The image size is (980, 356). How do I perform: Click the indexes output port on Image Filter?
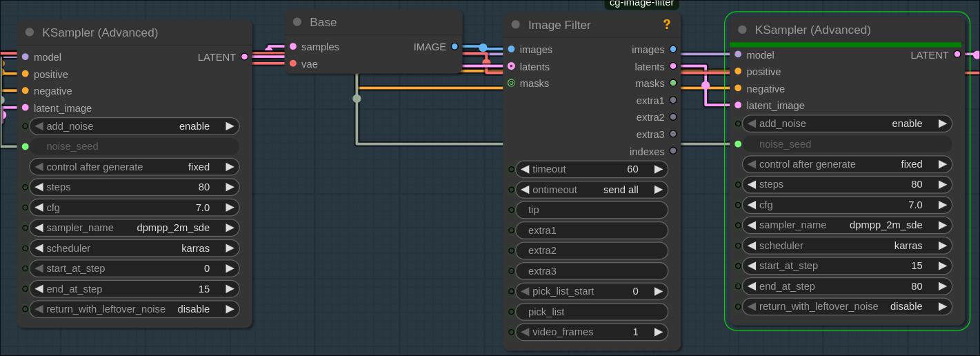point(673,151)
